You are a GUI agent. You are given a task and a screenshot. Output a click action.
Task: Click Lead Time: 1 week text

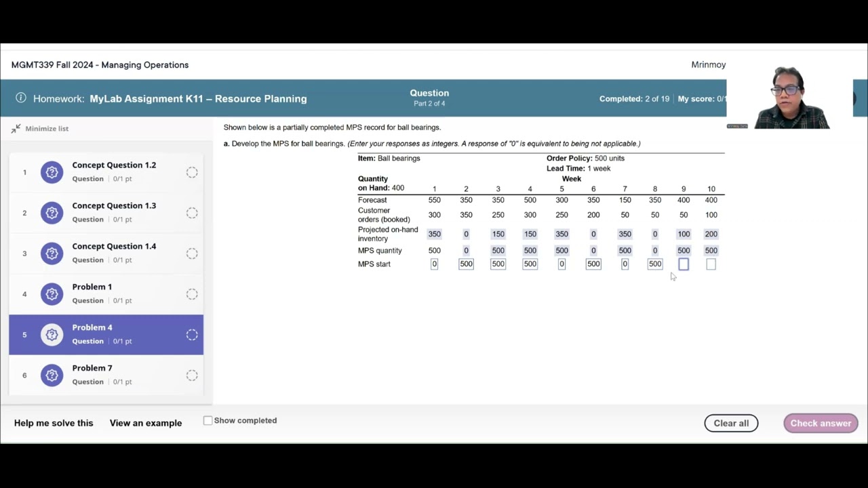tap(578, 168)
